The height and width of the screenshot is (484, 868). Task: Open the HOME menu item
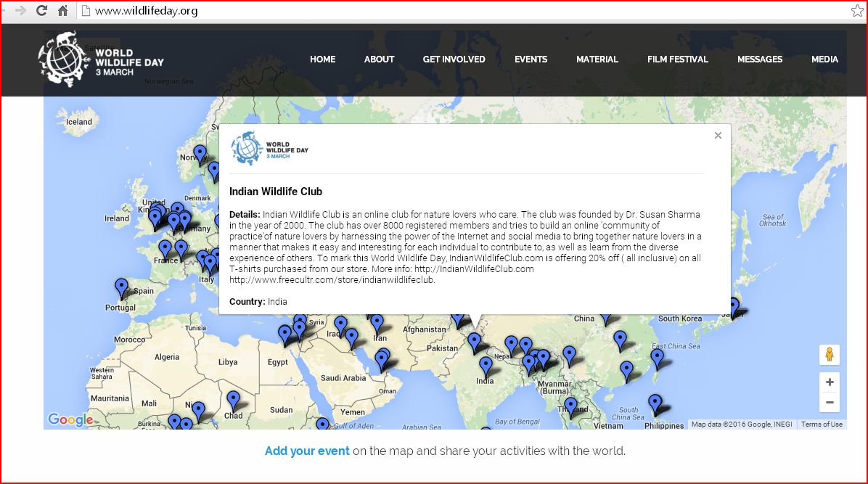coord(322,60)
